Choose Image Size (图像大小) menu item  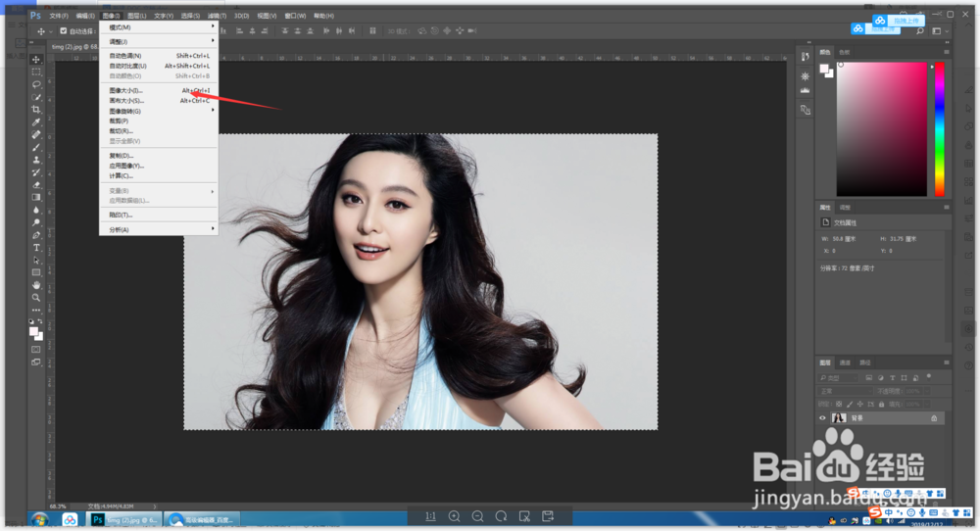[x=159, y=90]
